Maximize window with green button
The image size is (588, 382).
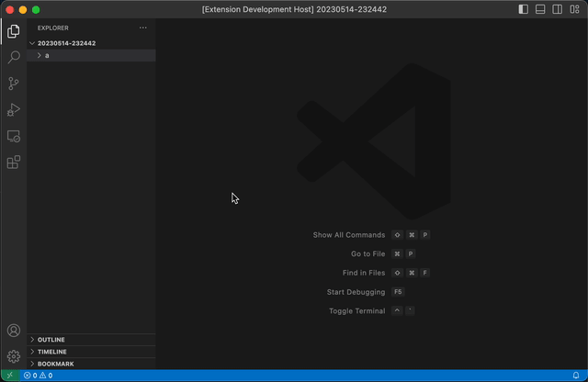click(x=36, y=10)
